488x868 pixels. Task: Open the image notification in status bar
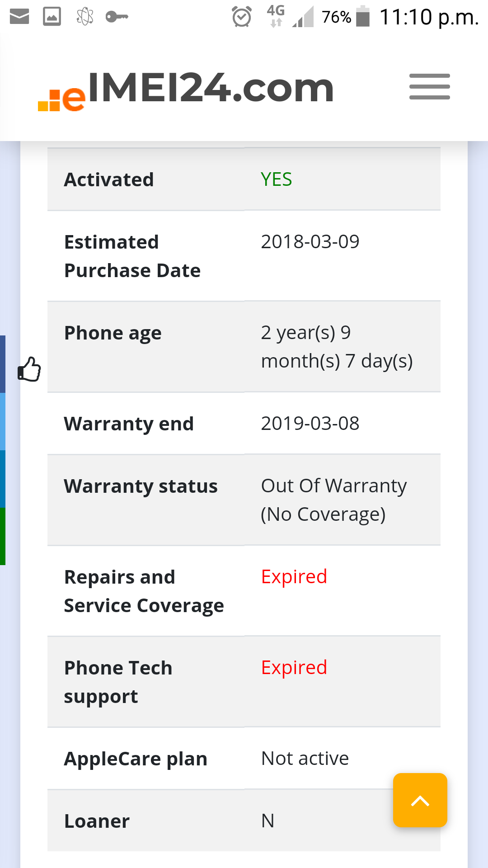pyautogui.click(x=52, y=17)
